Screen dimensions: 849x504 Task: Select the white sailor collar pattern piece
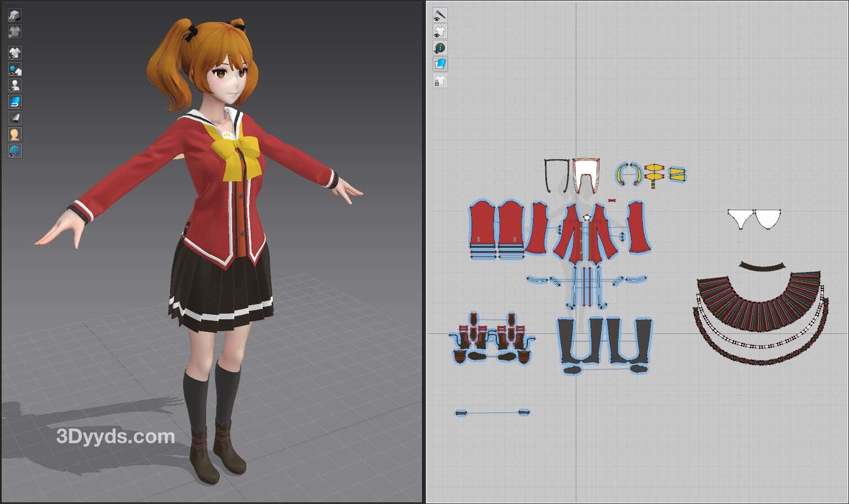click(x=586, y=173)
